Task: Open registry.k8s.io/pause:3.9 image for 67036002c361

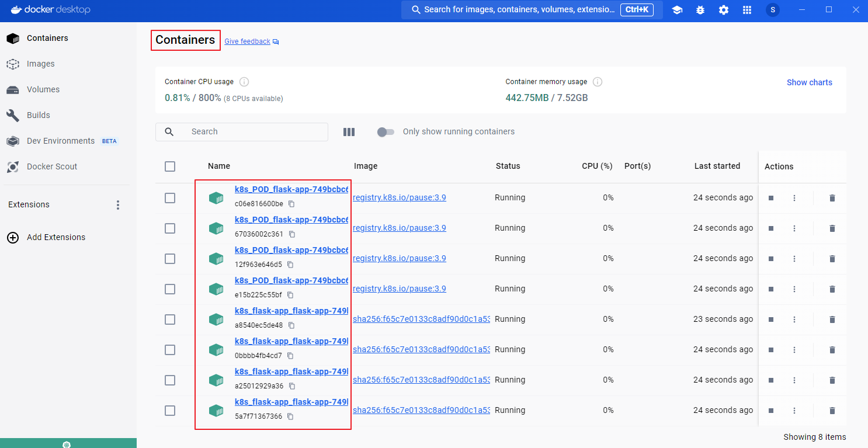Action: (400, 228)
